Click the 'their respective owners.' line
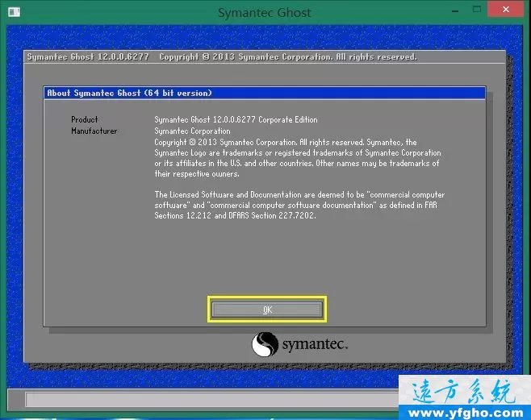This screenshot has width=531, height=420. [197, 174]
